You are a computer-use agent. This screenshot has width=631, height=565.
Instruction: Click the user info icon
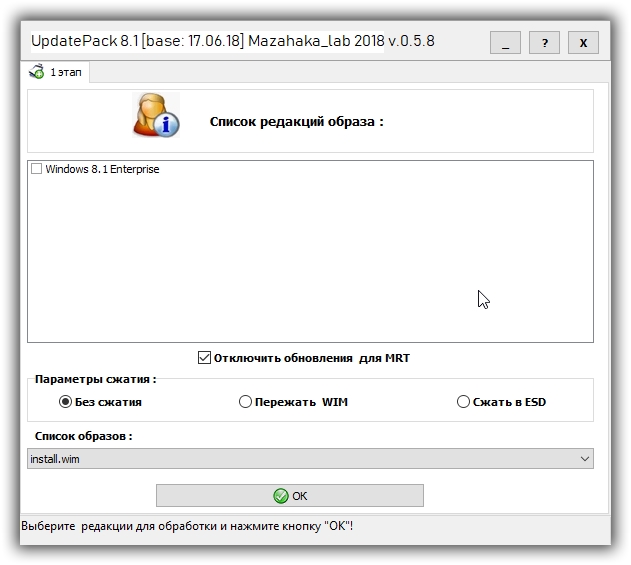tap(156, 115)
